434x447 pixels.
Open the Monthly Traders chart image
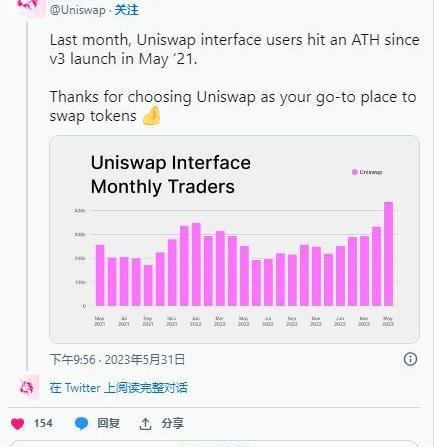[234, 239]
